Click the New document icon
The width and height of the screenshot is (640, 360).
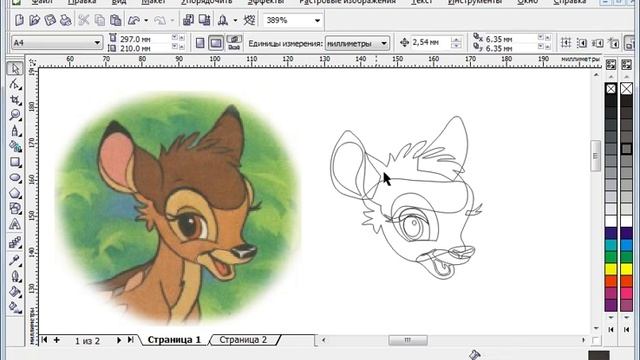(19, 20)
